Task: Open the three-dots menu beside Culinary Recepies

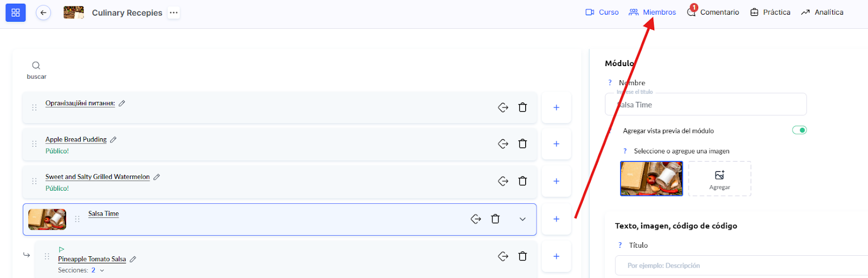Action: coord(174,12)
